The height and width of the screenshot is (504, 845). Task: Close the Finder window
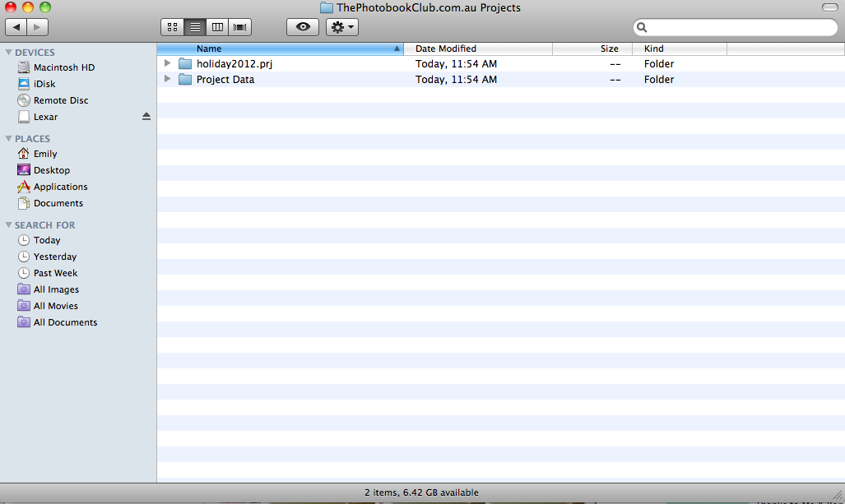[x=10, y=7]
